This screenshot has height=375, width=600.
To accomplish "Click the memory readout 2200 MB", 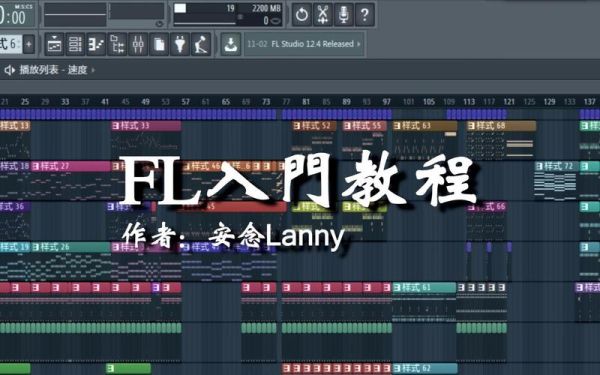I will pyautogui.click(x=266, y=8).
